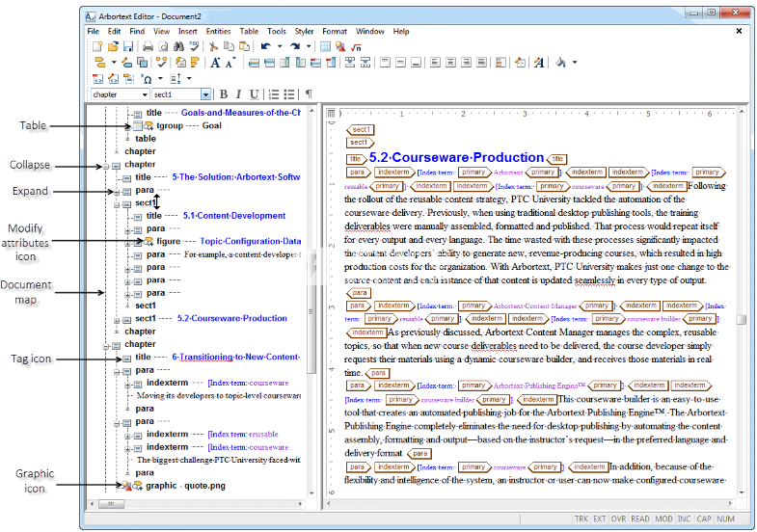Open the Entities menu

click(x=218, y=32)
